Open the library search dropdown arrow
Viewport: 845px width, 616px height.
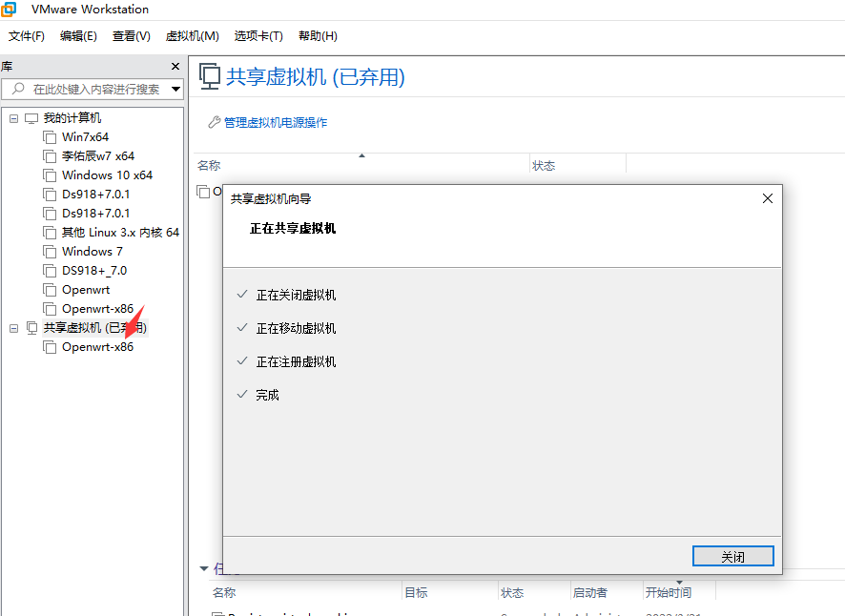click(175, 89)
